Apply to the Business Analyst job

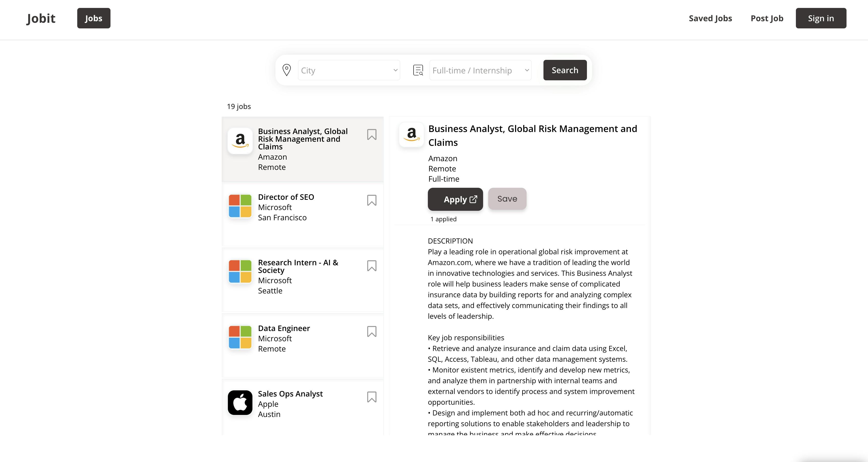(x=455, y=199)
